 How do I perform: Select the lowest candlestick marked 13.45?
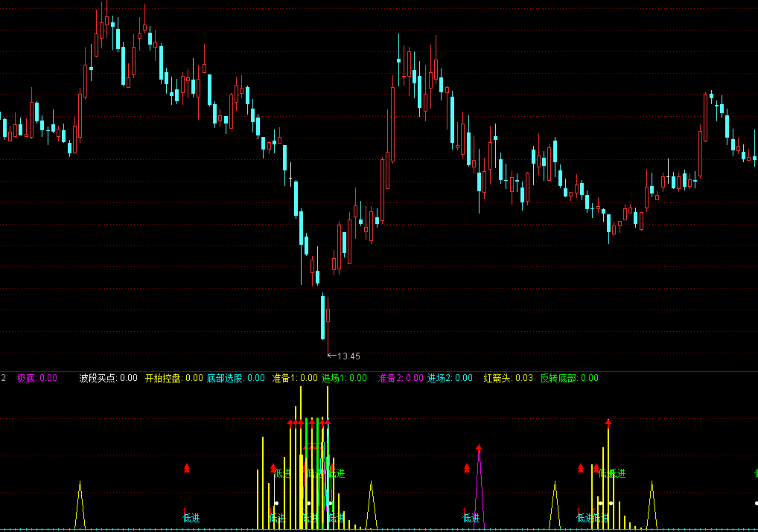coord(328,326)
